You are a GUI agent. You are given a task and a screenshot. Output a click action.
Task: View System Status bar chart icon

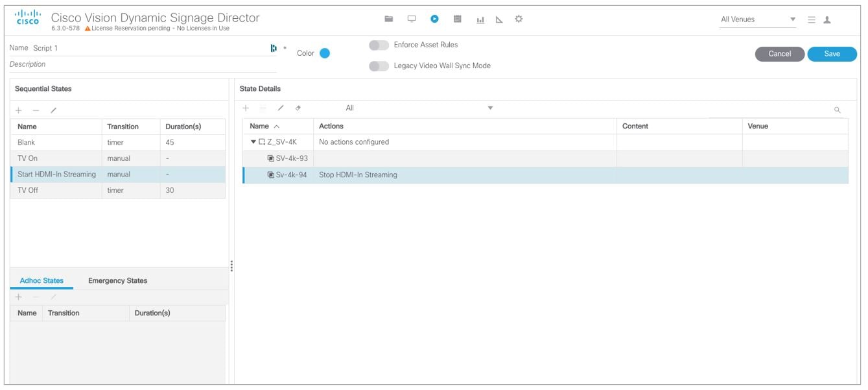(x=480, y=19)
